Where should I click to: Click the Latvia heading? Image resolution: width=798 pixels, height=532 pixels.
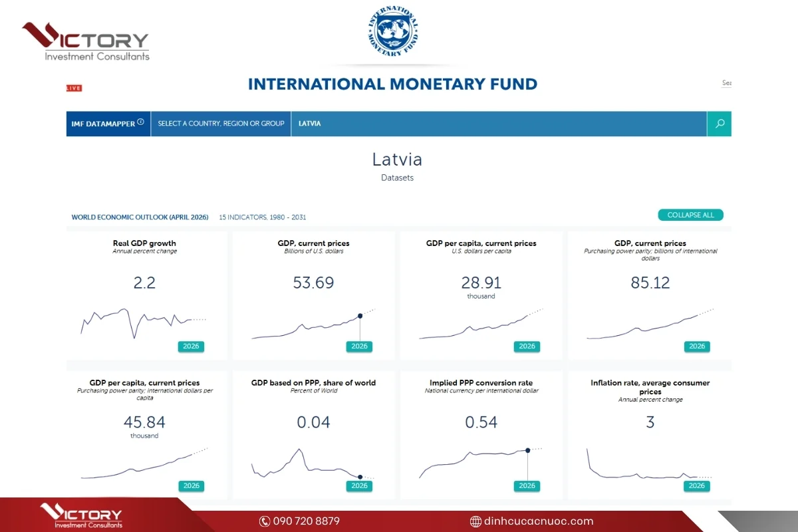click(397, 160)
